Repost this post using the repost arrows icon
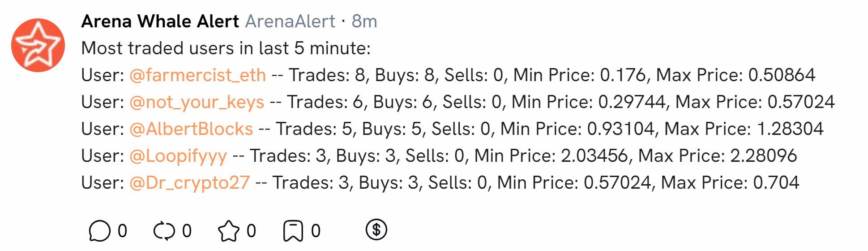868x251 pixels. [164, 231]
